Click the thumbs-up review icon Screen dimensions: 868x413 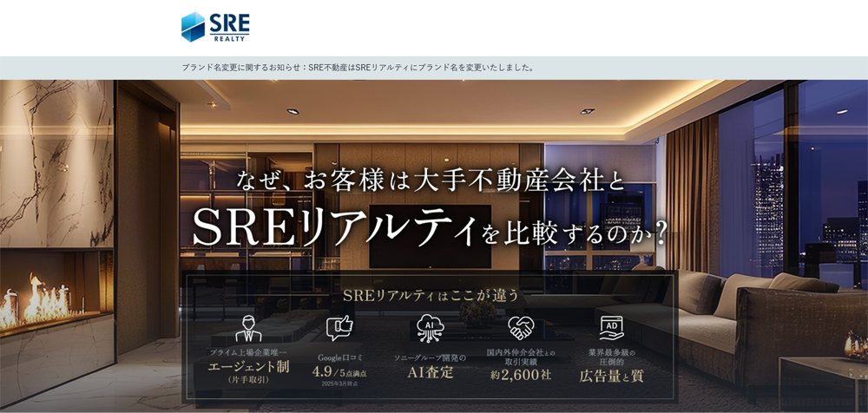pos(339,328)
